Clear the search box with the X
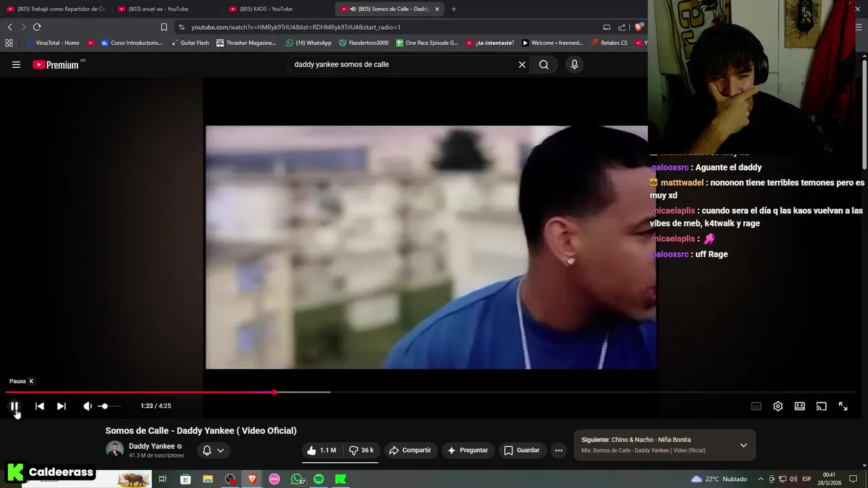 tap(522, 64)
